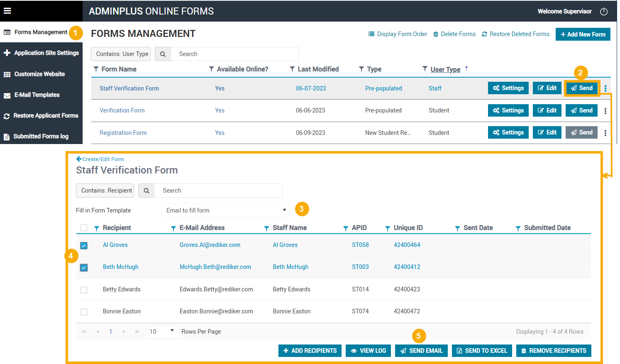Click the forms search magnifier icon

pos(163,54)
